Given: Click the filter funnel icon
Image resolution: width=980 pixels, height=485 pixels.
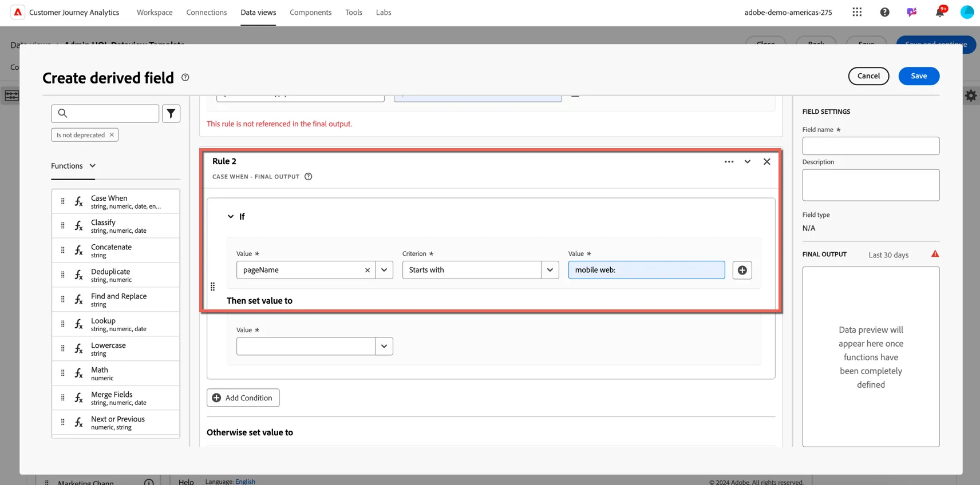Looking at the screenshot, I should click(x=171, y=113).
